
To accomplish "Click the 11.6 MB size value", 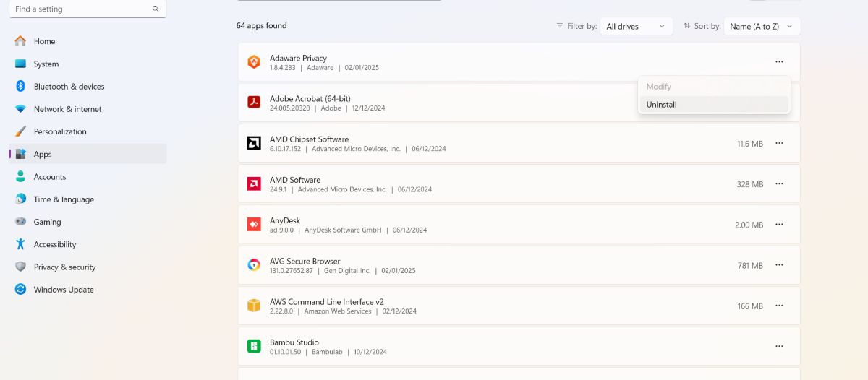I will [x=750, y=144].
